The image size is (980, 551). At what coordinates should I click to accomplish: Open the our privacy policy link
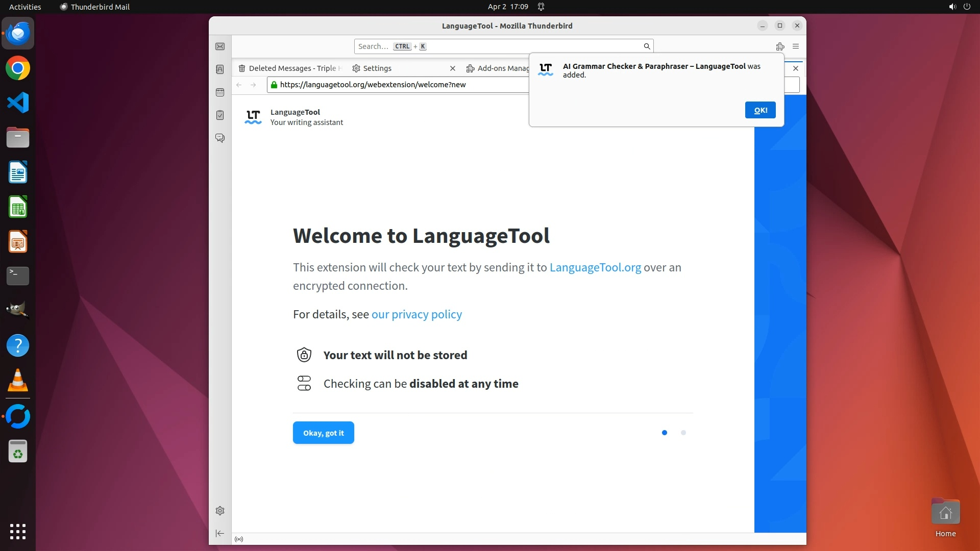click(x=416, y=314)
